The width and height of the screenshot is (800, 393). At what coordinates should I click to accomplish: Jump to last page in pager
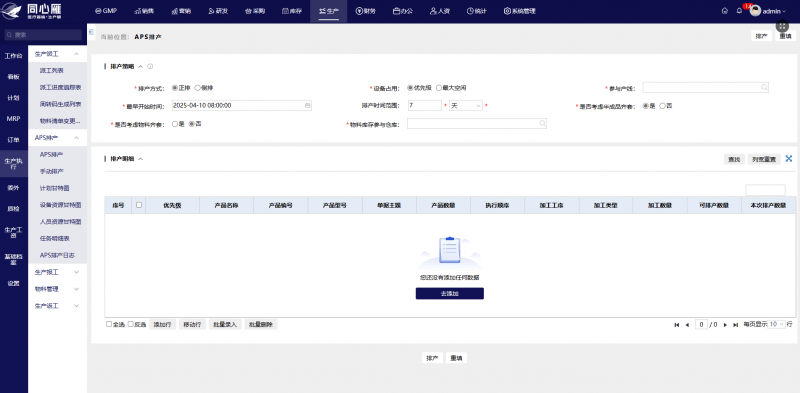click(x=735, y=325)
